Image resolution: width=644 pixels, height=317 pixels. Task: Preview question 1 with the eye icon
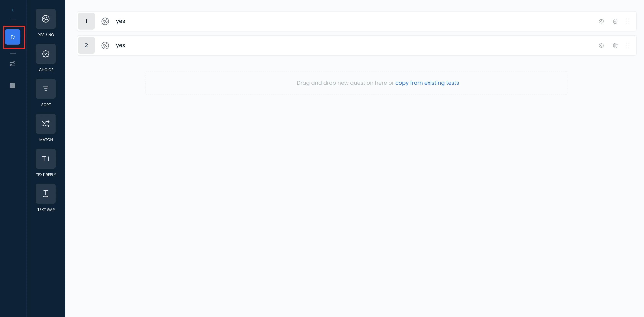601,22
